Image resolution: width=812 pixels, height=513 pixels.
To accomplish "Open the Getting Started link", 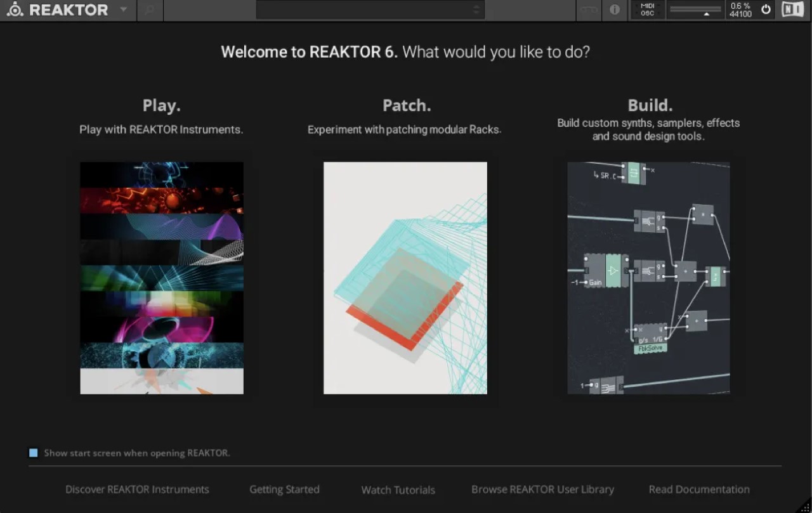I will [284, 490].
